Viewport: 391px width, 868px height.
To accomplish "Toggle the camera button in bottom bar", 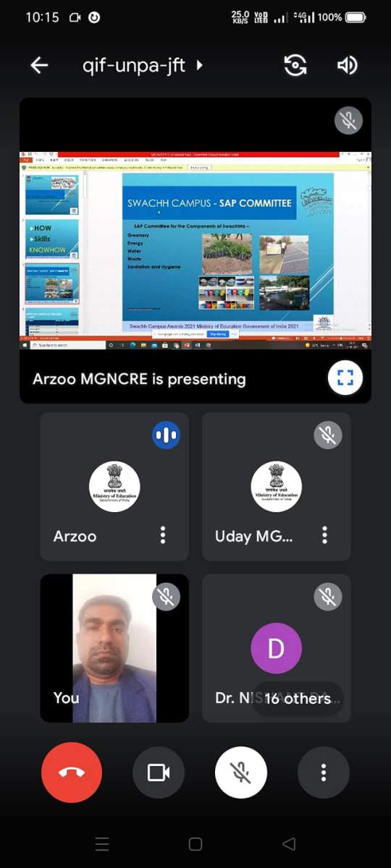I will pyautogui.click(x=159, y=773).
